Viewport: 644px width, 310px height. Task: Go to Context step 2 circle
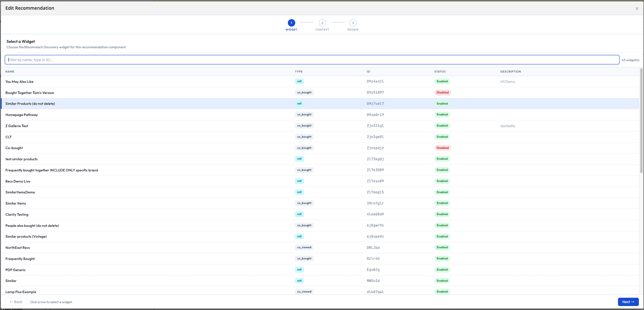coord(322,23)
